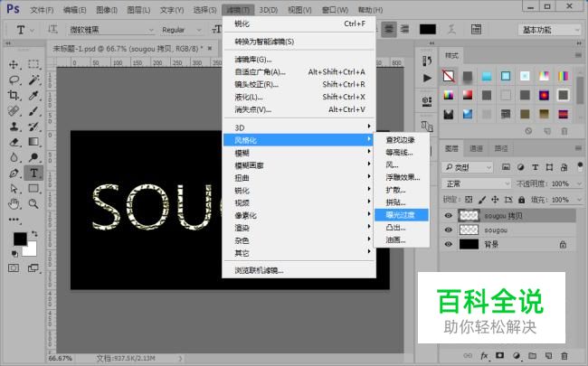Open the 正常 blend mode dropdown
The height and width of the screenshot is (366, 588).
coord(476,183)
